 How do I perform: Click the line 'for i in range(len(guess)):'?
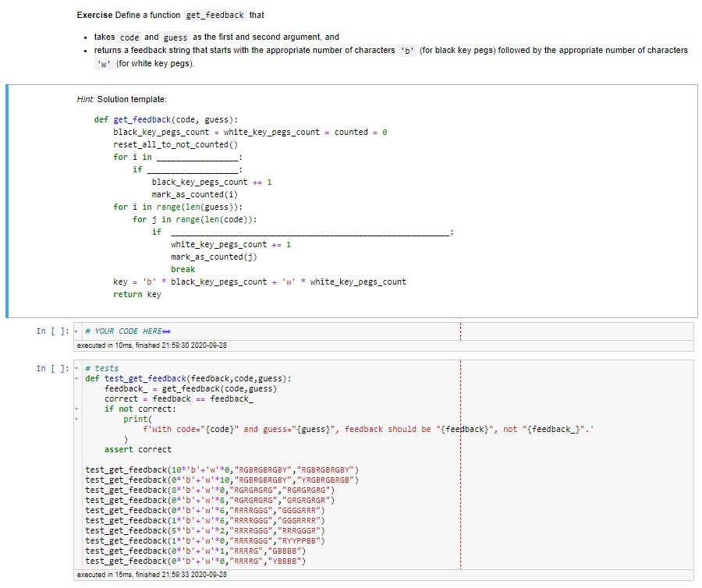[178, 207]
